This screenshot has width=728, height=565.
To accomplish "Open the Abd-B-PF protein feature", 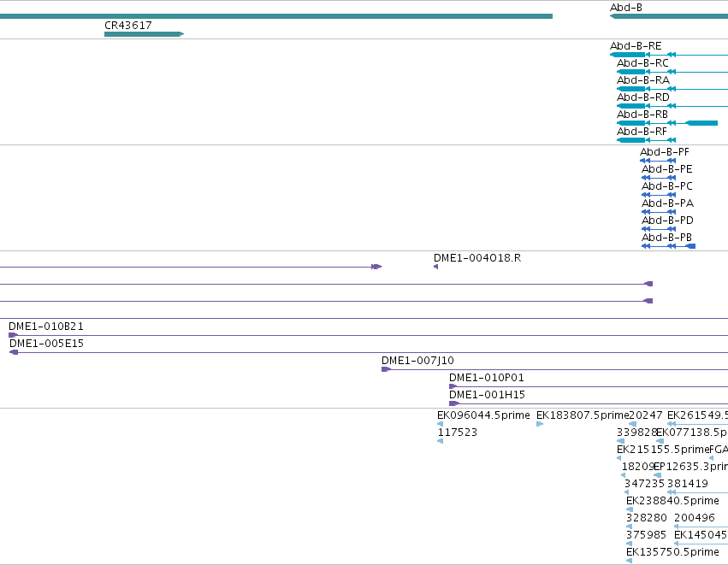I will pyautogui.click(x=665, y=152).
